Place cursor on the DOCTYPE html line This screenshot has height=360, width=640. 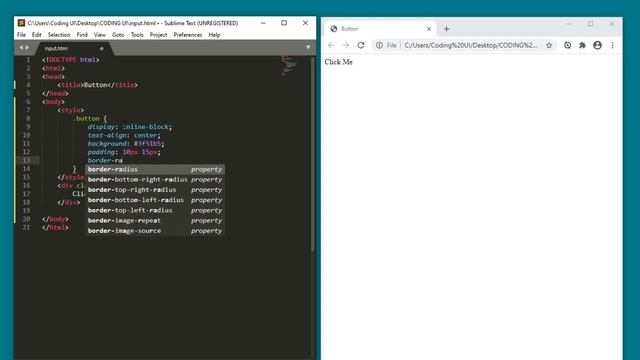71,60
